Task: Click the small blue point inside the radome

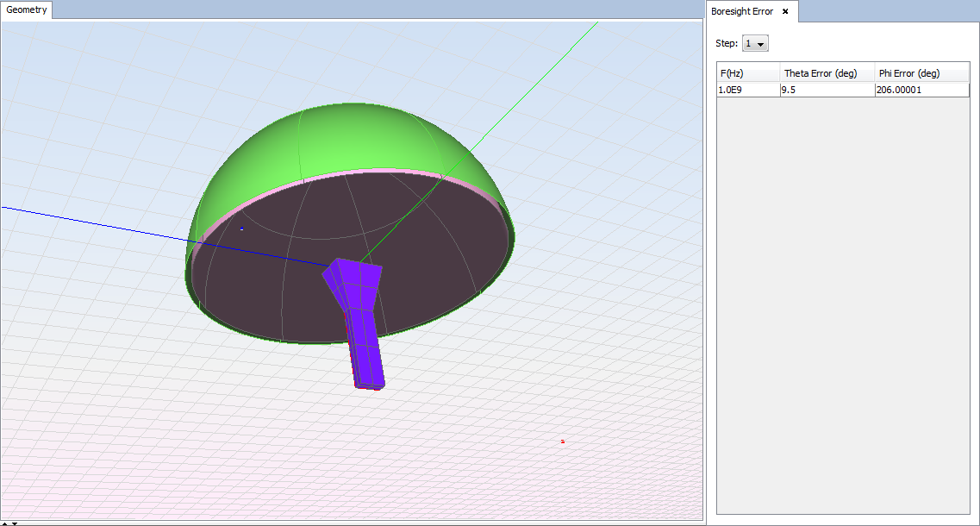Action: [x=241, y=229]
